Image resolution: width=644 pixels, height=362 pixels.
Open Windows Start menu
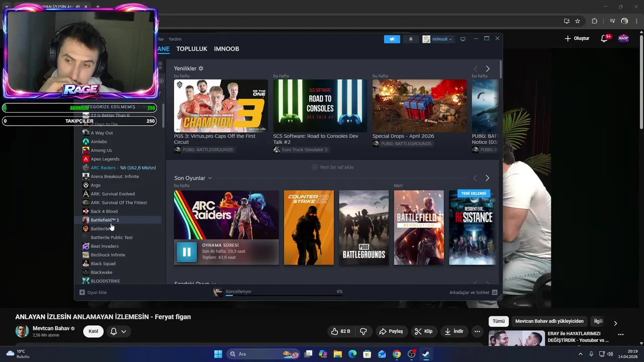(218, 354)
